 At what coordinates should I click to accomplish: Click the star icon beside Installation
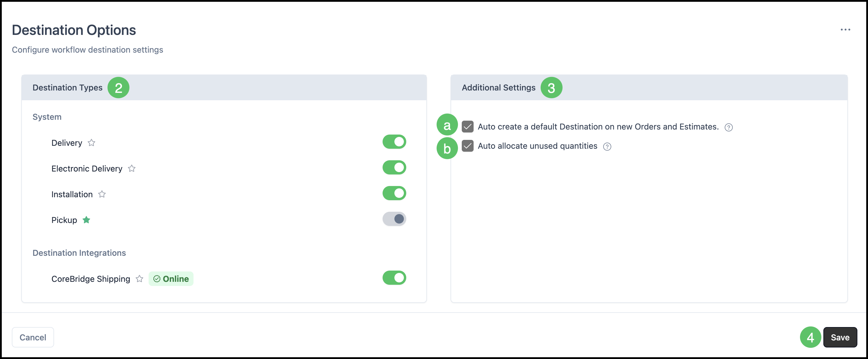(102, 194)
